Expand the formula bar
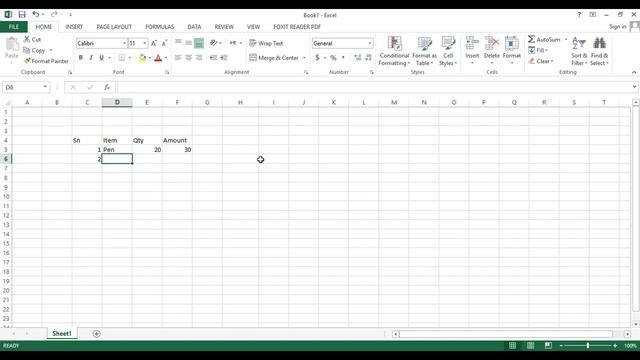 click(634, 87)
